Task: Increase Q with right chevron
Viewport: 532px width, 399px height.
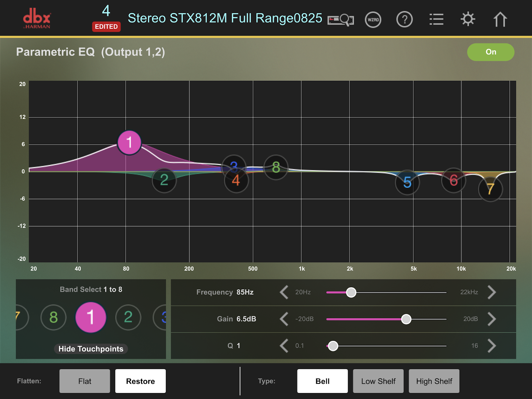Action: coord(492,346)
